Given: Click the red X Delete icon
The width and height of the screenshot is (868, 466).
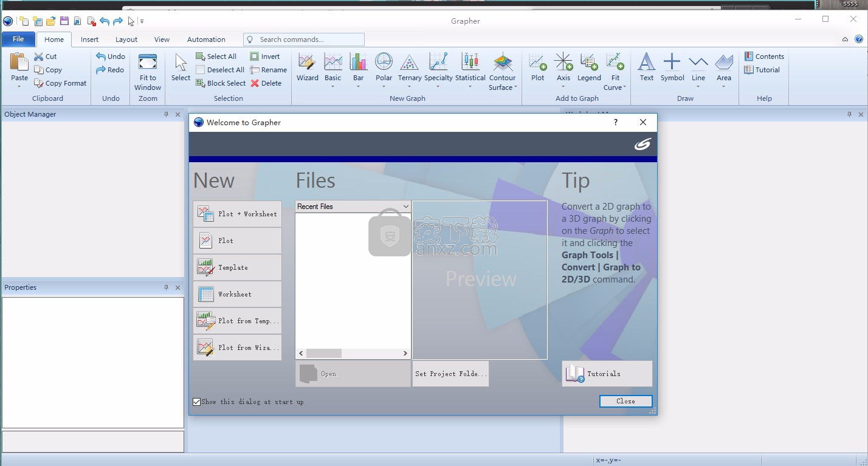Looking at the screenshot, I should tap(255, 83).
